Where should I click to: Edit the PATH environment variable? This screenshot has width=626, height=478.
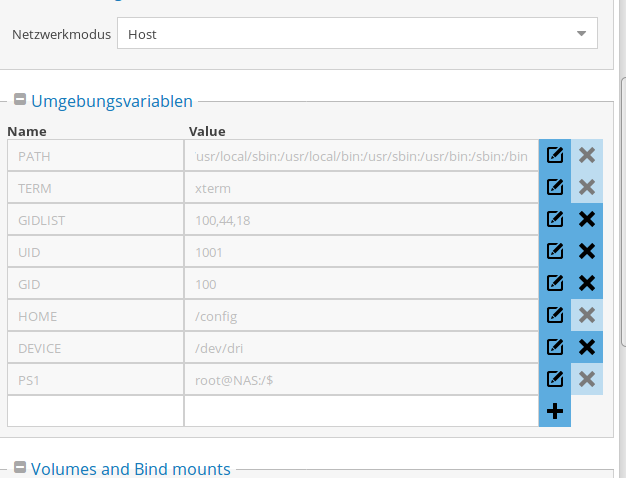(555, 155)
